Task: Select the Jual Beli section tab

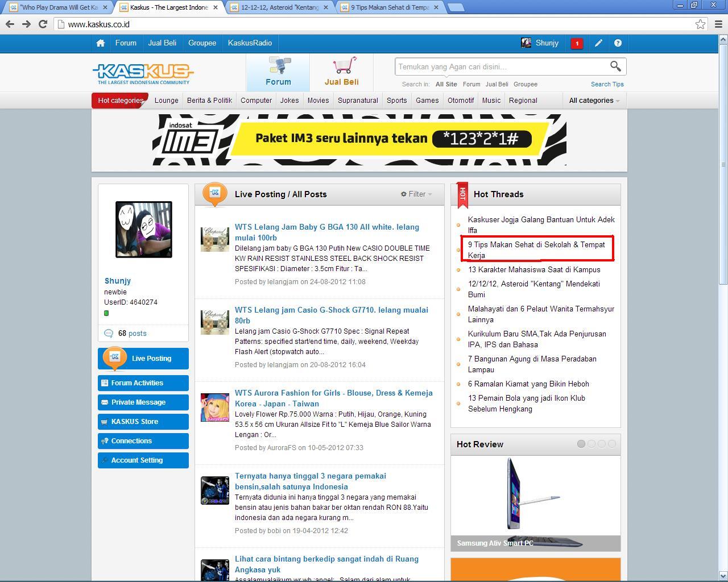Action: coord(341,72)
